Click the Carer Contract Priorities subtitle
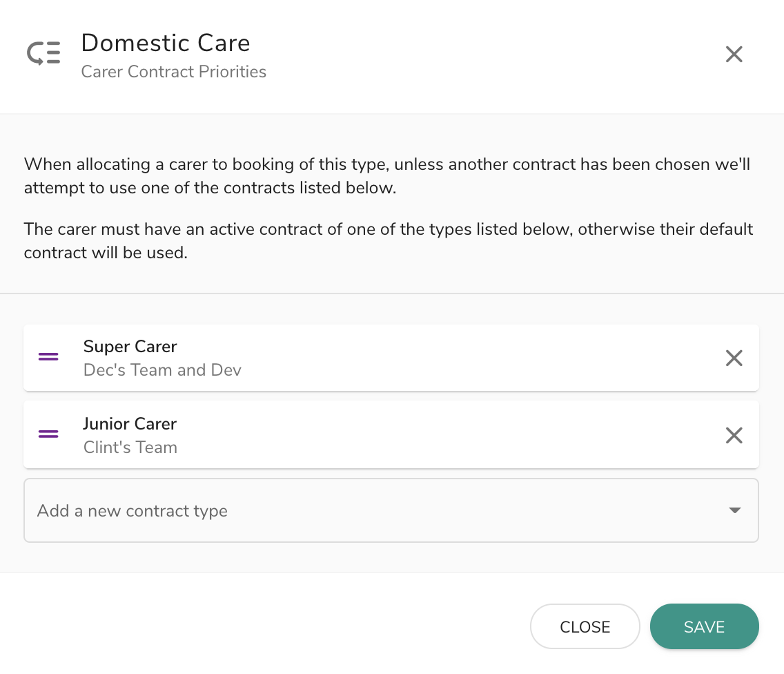The width and height of the screenshot is (784, 674). (173, 72)
